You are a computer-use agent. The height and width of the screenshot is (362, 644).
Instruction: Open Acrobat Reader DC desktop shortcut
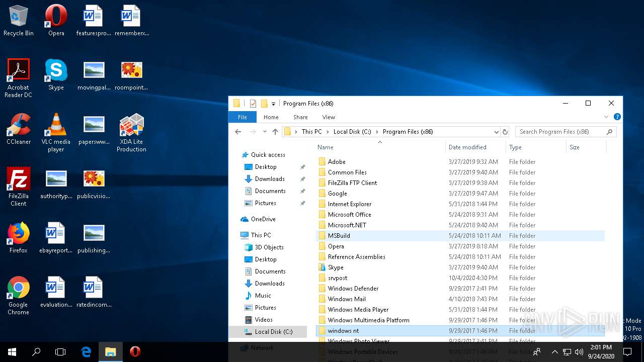pyautogui.click(x=19, y=78)
